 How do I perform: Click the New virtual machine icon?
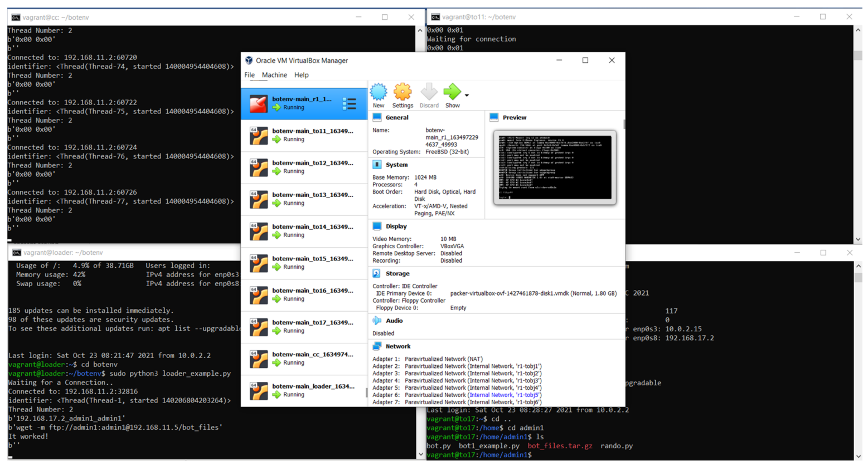[x=379, y=92]
